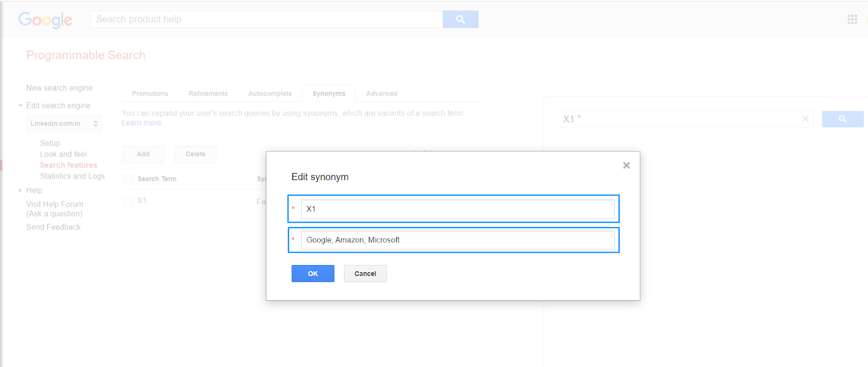Open the Autocomplete tab
This screenshot has width=868, height=367.
coord(270,94)
